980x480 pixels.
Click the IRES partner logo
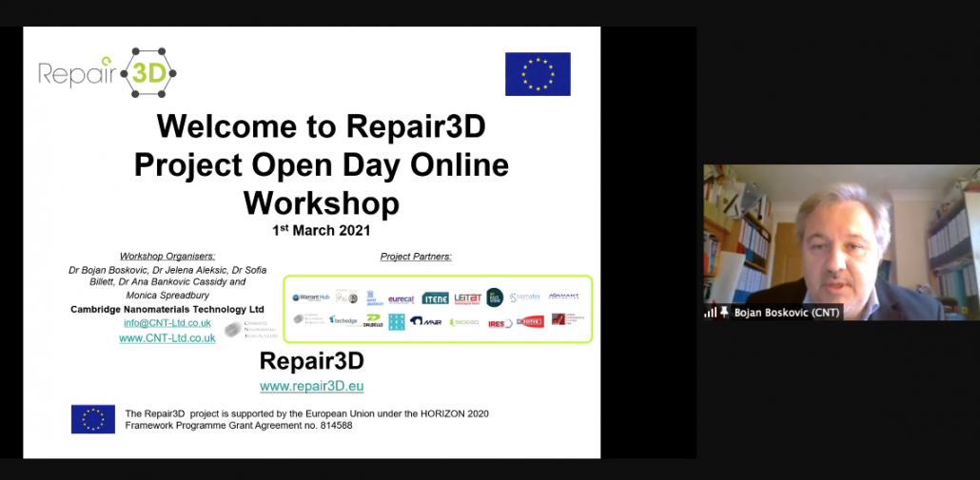500,323
